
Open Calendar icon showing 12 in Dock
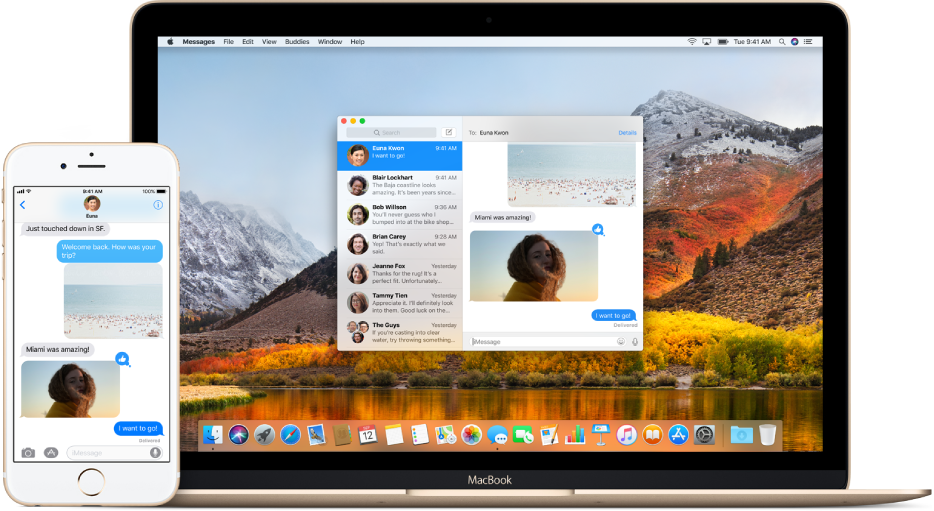[368, 435]
